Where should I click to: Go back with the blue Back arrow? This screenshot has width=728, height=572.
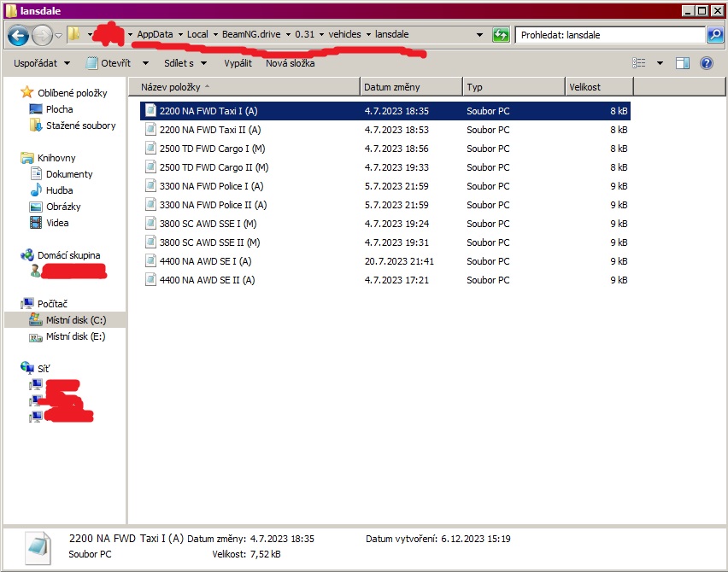click(18, 35)
